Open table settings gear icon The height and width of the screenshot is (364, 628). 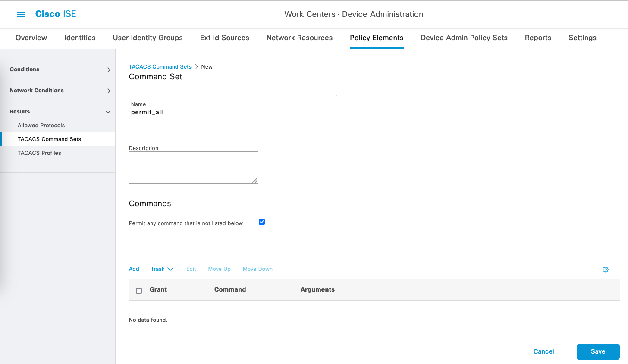pyautogui.click(x=606, y=270)
